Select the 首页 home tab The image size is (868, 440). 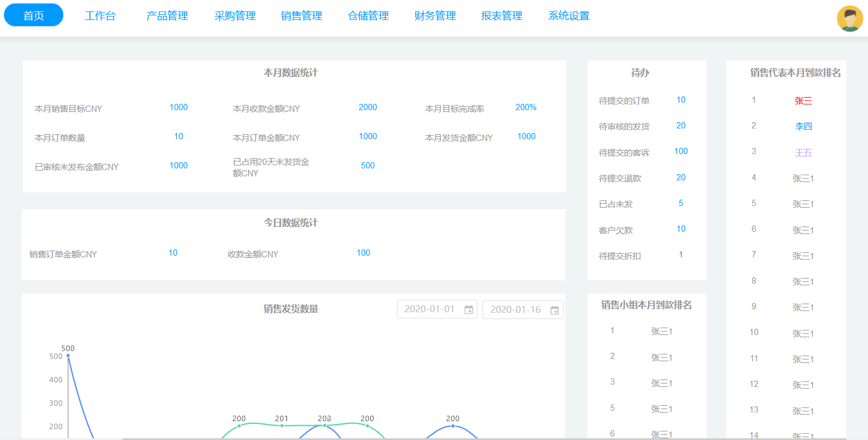pyautogui.click(x=34, y=15)
